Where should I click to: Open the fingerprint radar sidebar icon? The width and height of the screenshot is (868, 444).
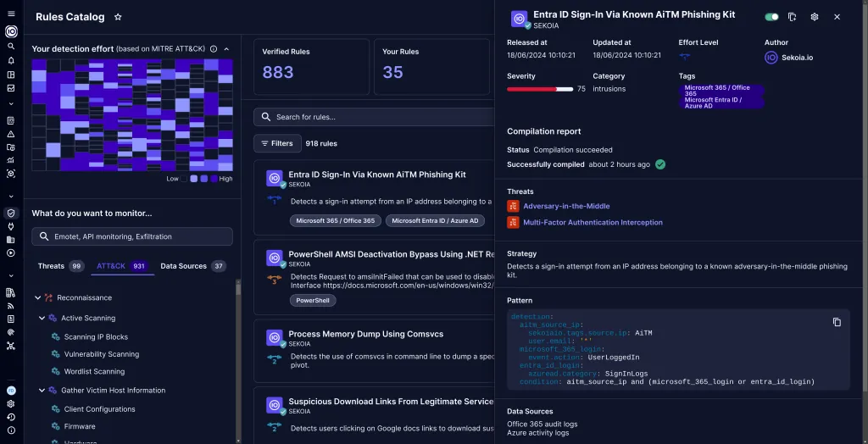pyautogui.click(x=11, y=332)
